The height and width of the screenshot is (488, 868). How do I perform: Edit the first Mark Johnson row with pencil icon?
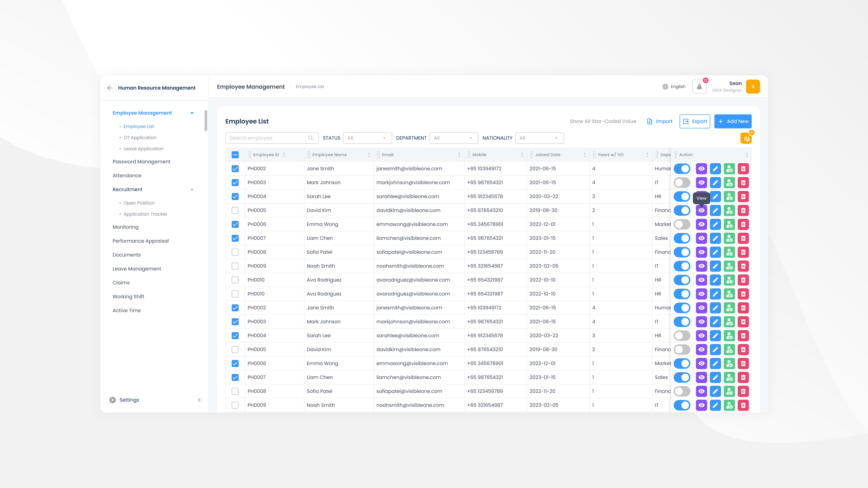[x=715, y=183]
